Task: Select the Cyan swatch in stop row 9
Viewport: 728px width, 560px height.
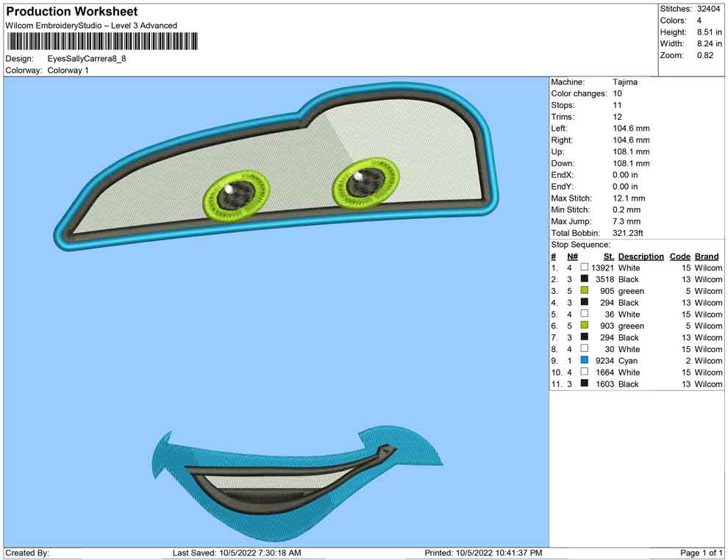Action: [584, 361]
